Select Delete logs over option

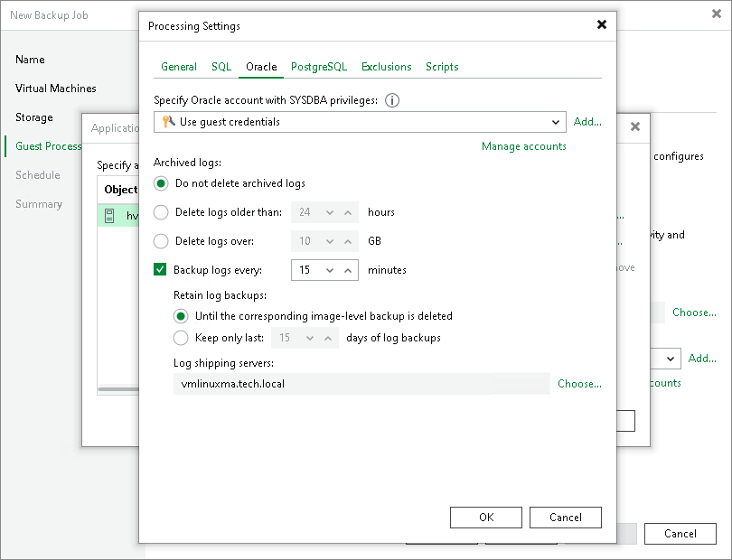tap(161, 241)
